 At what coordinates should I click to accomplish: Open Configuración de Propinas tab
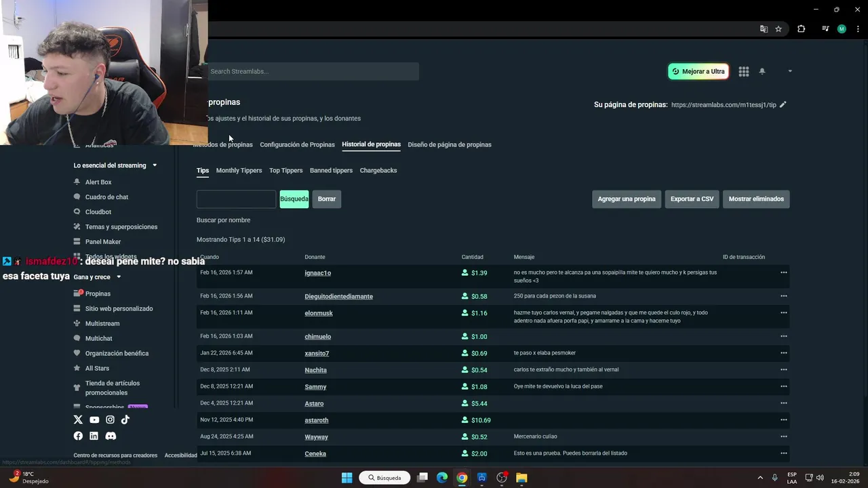point(297,144)
